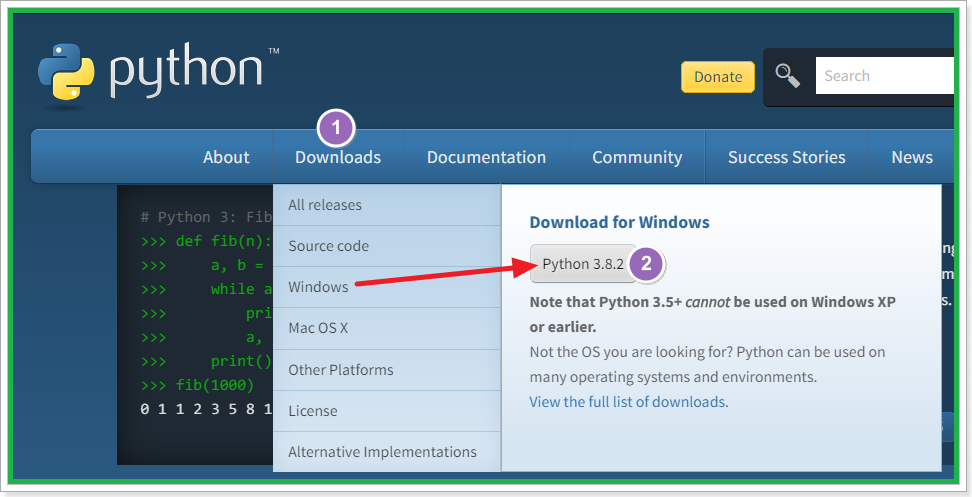
Task: Choose Windows in Downloads dropdown
Action: [x=387, y=287]
